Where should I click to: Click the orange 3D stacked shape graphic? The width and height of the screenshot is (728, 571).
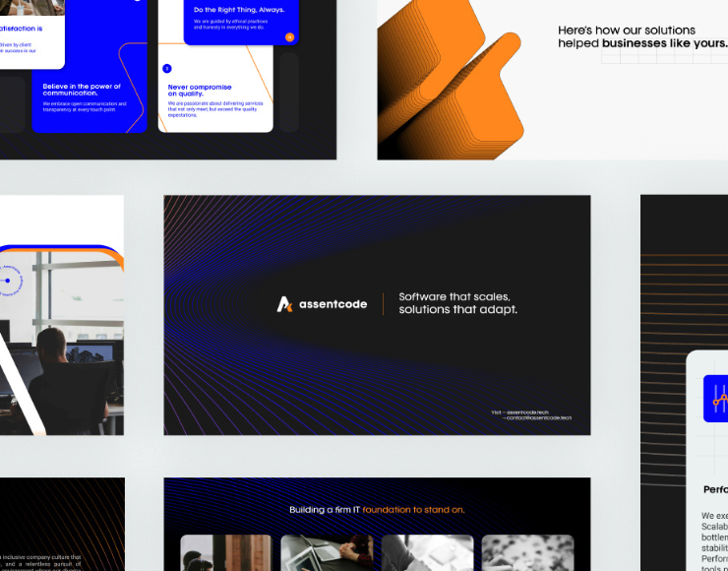click(x=450, y=80)
